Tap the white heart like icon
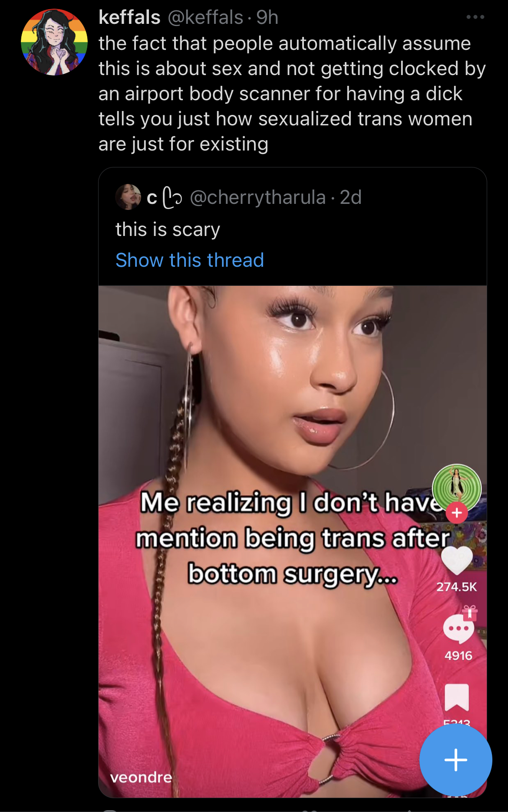 [x=457, y=560]
